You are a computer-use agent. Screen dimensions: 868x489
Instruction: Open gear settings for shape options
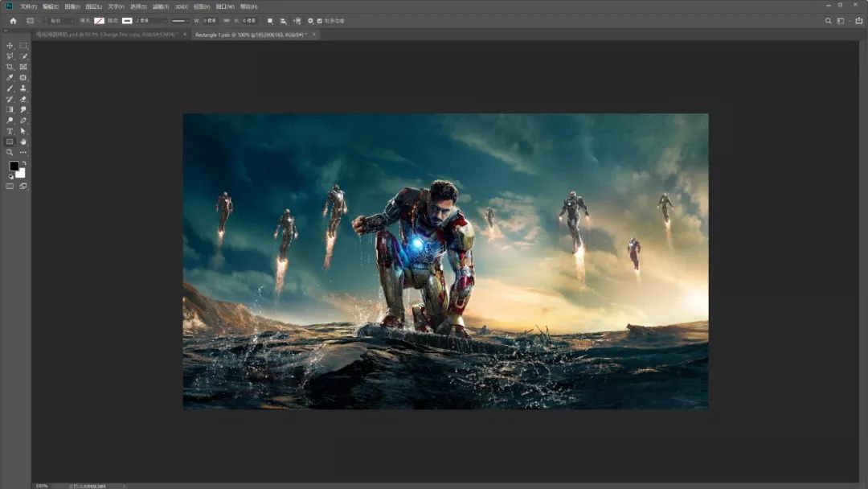coord(310,21)
